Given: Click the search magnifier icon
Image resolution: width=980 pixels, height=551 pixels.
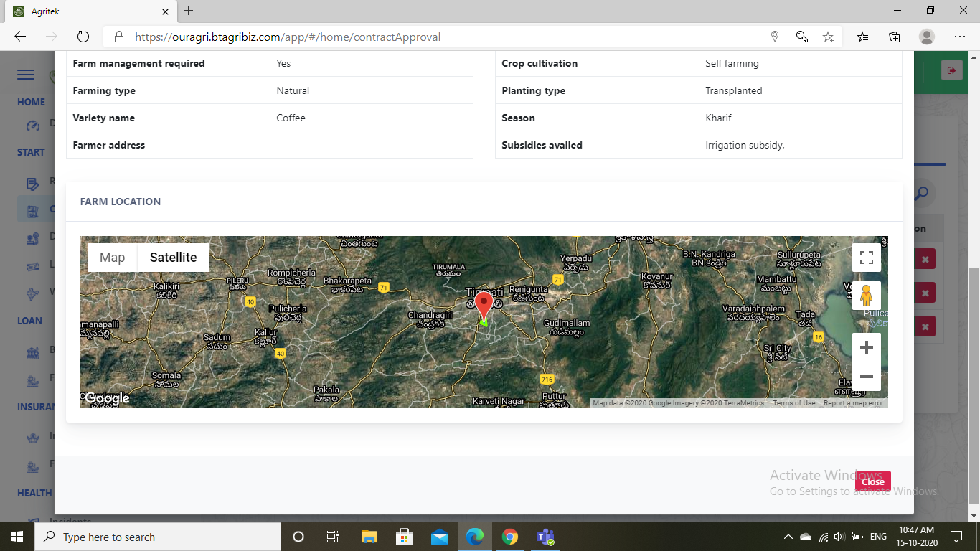Looking at the screenshot, I should pos(922,193).
